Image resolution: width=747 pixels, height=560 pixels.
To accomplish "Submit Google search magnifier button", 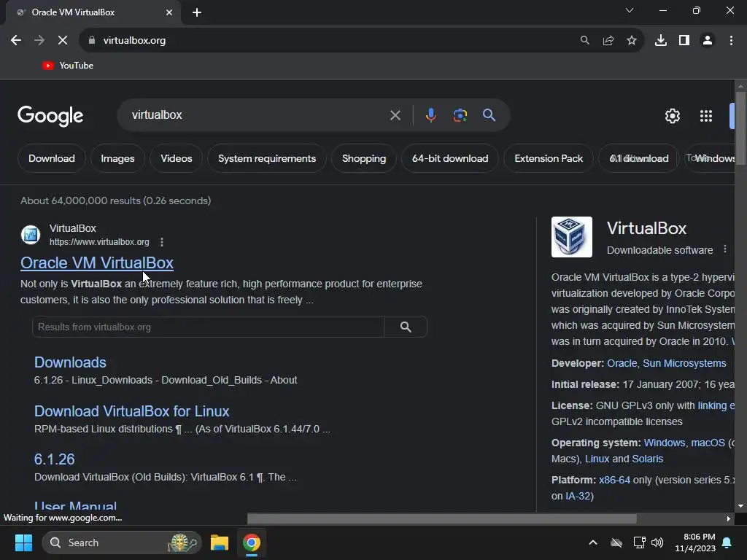I will [489, 115].
